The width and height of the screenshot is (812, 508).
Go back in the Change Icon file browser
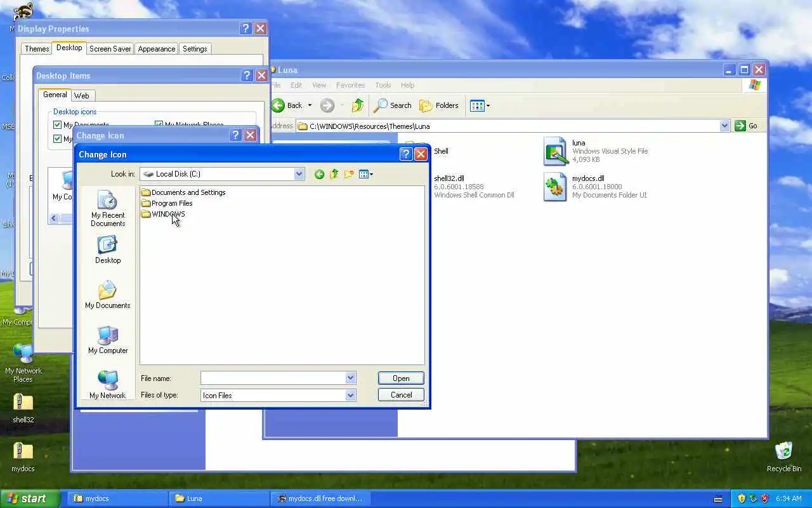pyautogui.click(x=319, y=174)
